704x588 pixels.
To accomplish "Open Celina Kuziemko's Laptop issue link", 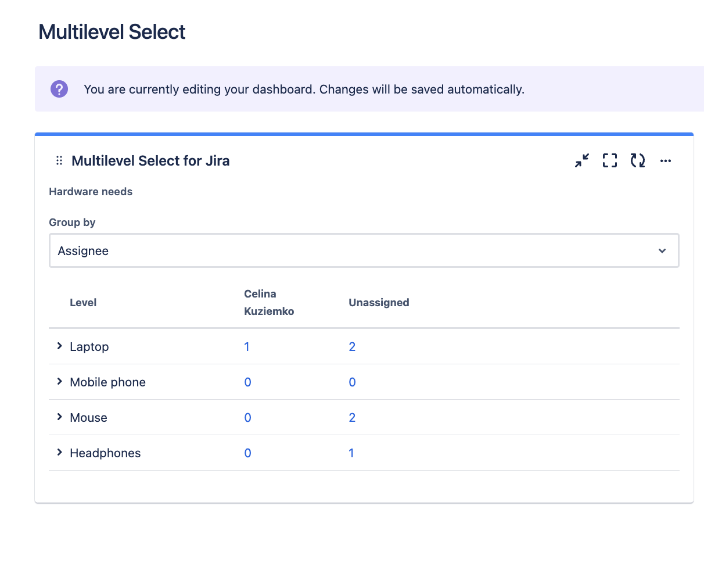I will (x=247, y=346).
